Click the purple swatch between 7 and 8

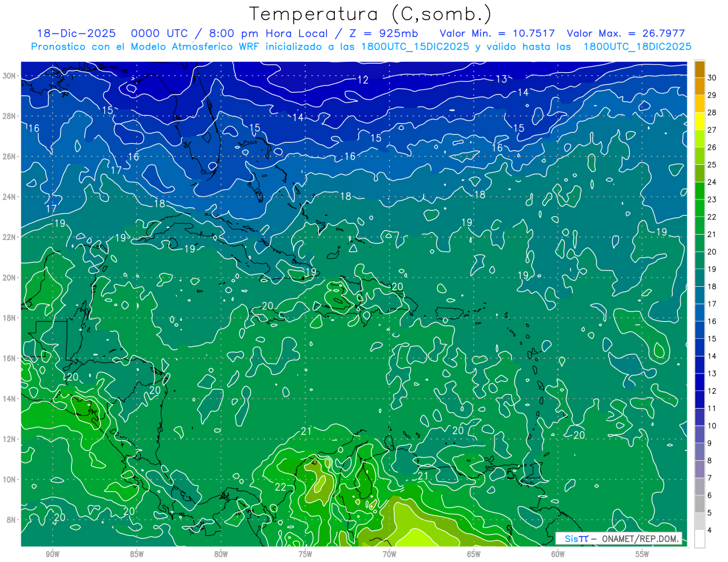pyautogui.click(x=700, y=470)
